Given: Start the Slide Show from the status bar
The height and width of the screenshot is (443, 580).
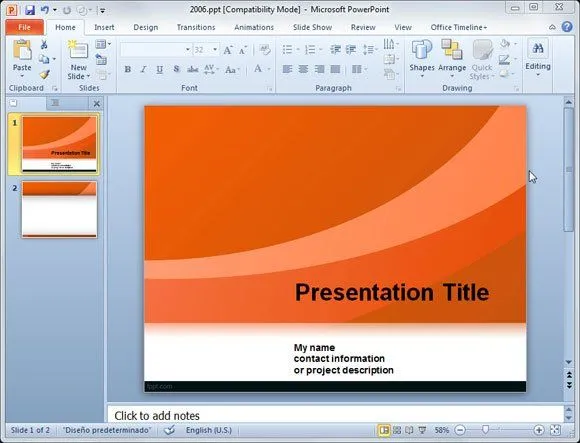Looking at the screenshot, I should coord(422,430).
